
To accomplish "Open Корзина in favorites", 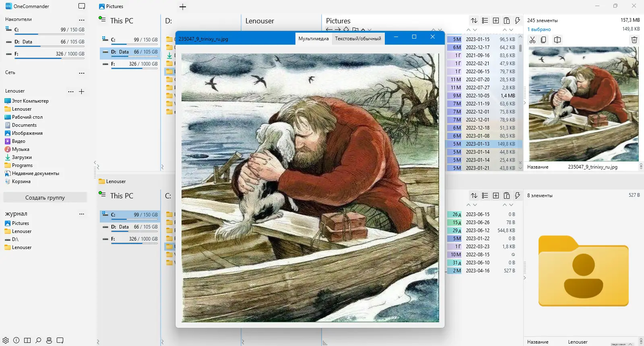I will (x=17, y=181).
